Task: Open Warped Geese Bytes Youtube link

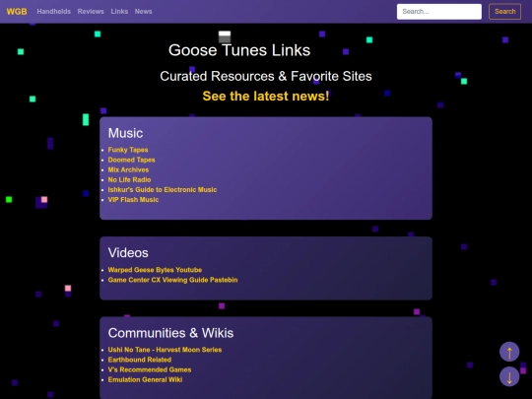Action: pos(155,270)
